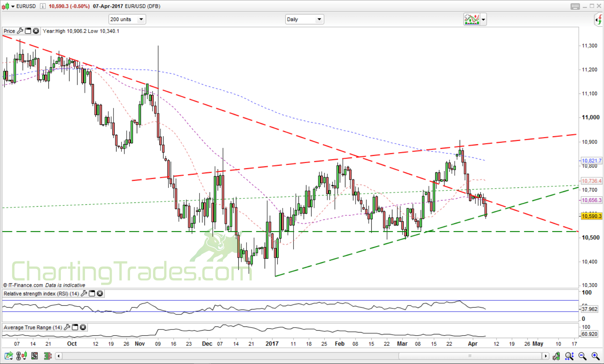
Task: Click the keyboard icon in title bar
Action: pyautogui.click(x=575, y=6)
